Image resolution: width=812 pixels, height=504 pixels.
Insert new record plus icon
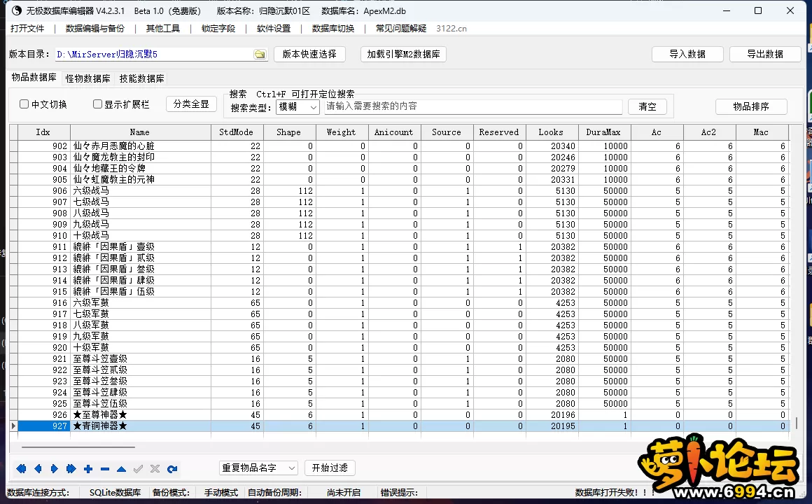[x=88, y=469]
